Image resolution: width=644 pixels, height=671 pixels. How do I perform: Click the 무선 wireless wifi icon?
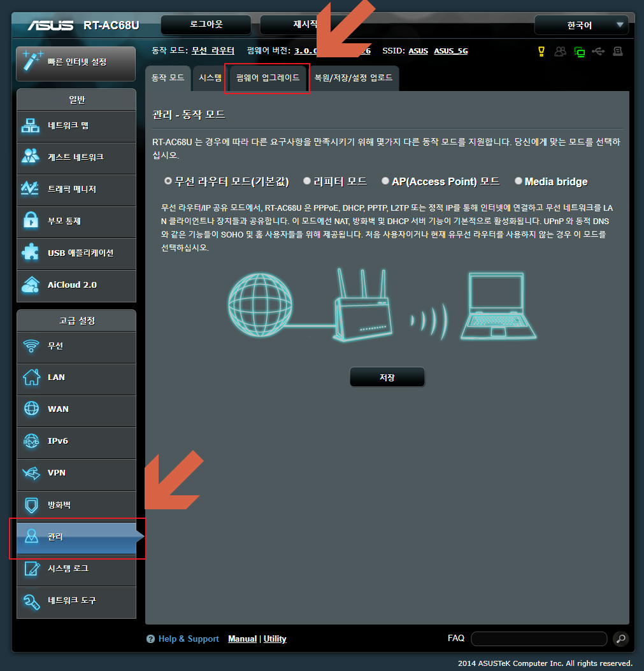(31, 346)
